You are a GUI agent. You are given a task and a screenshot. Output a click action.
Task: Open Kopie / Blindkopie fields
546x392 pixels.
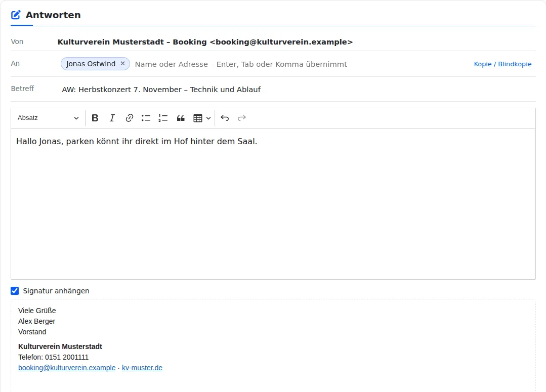coord(502,64)
